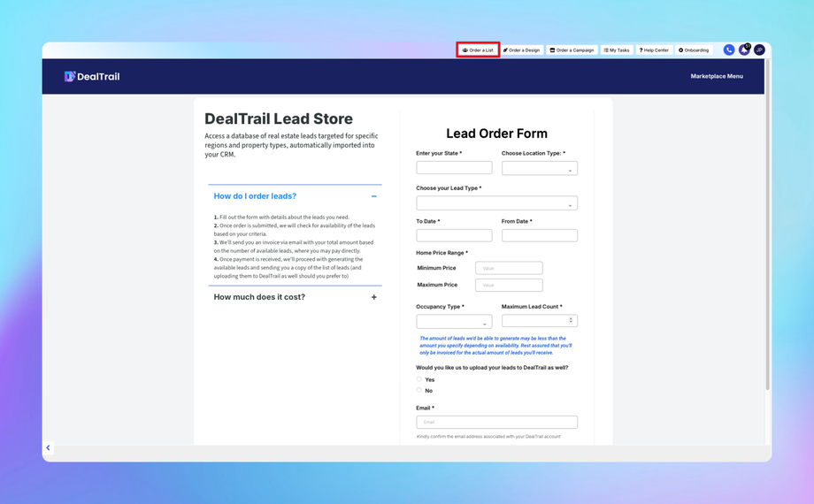The width and height of the screenshot is (814, 504).
Task: Open the Occupancy Type dropdown
Action: coord(454,321)
